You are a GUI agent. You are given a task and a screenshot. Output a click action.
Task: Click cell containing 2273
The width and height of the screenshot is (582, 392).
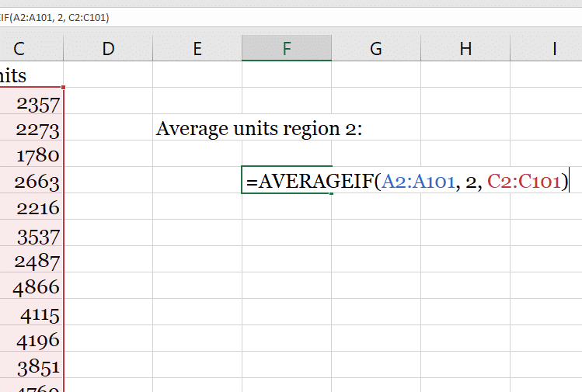click(x=31, y=127)
